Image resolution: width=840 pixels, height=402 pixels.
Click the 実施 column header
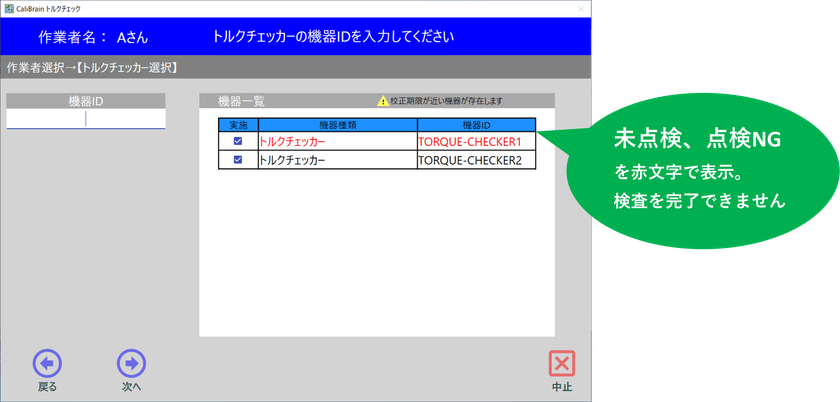[238, 125]
